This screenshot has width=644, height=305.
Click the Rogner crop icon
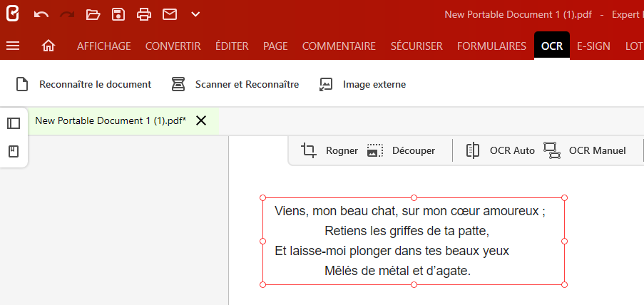tap(309, 150)
